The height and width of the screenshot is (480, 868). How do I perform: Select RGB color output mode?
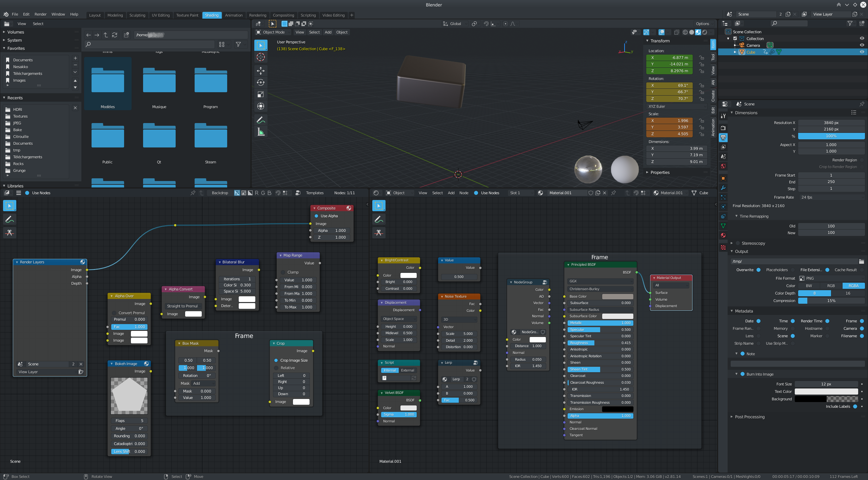click(x=831, y=286)
